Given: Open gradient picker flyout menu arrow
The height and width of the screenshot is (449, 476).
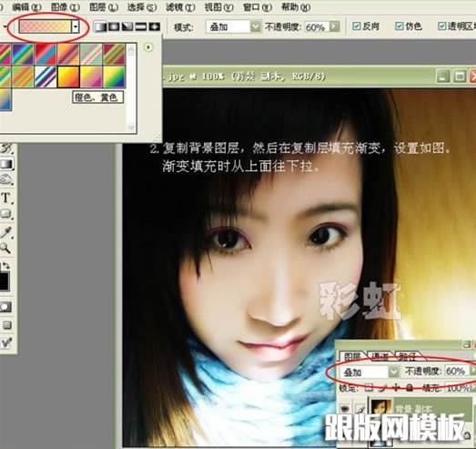Looking at the screenshot, I should click(148, 47).
